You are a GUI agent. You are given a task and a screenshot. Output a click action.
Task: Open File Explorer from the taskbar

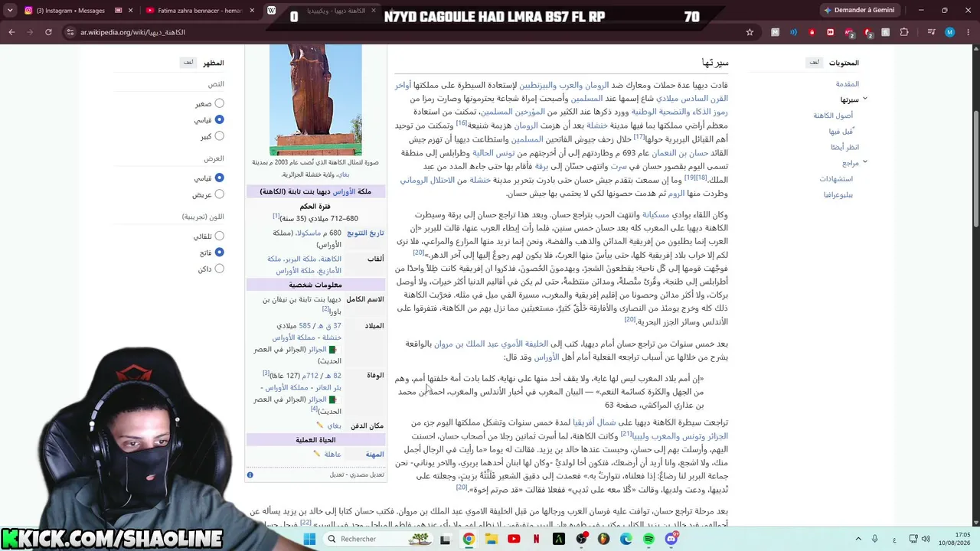coord(491,539)
